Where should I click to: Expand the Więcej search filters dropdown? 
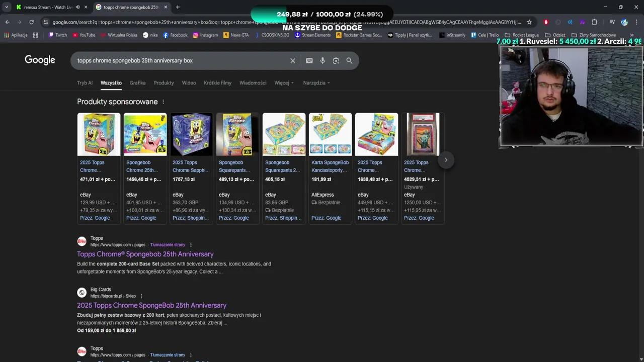pos(284,83)
